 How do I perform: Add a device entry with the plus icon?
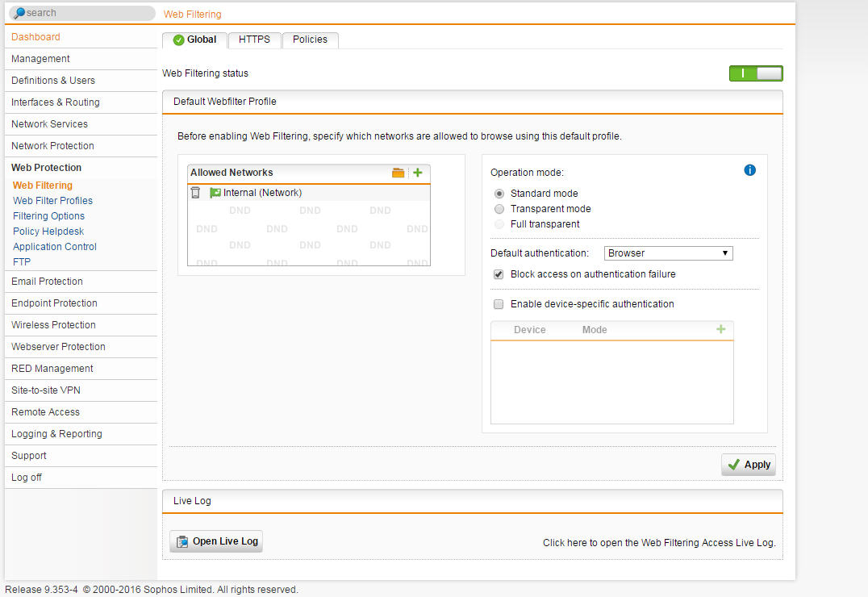click(720, 329)
